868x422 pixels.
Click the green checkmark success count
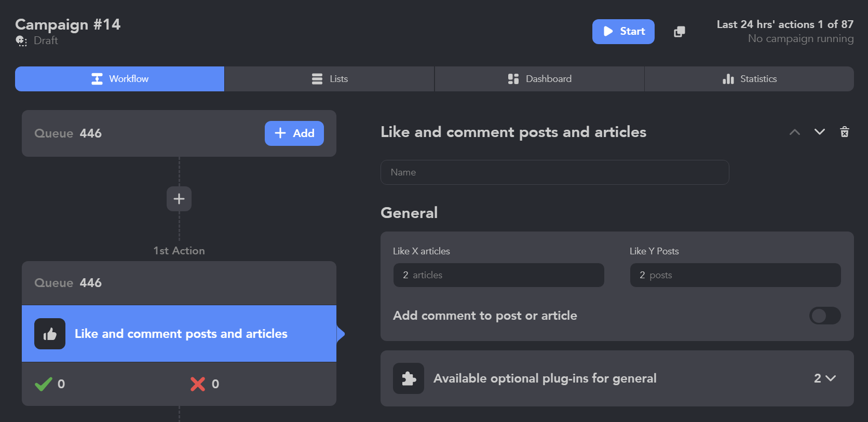pos(50,384)
